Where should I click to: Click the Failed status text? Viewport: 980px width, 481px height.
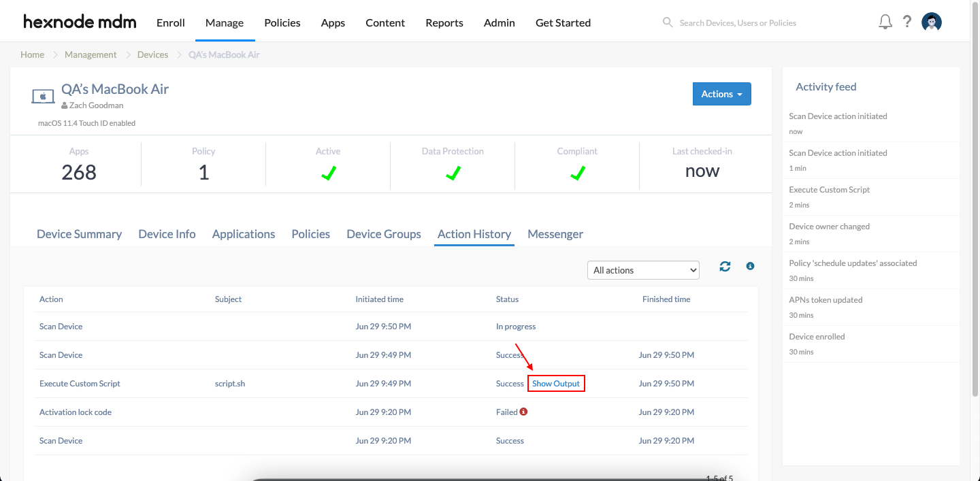point(507,412)
